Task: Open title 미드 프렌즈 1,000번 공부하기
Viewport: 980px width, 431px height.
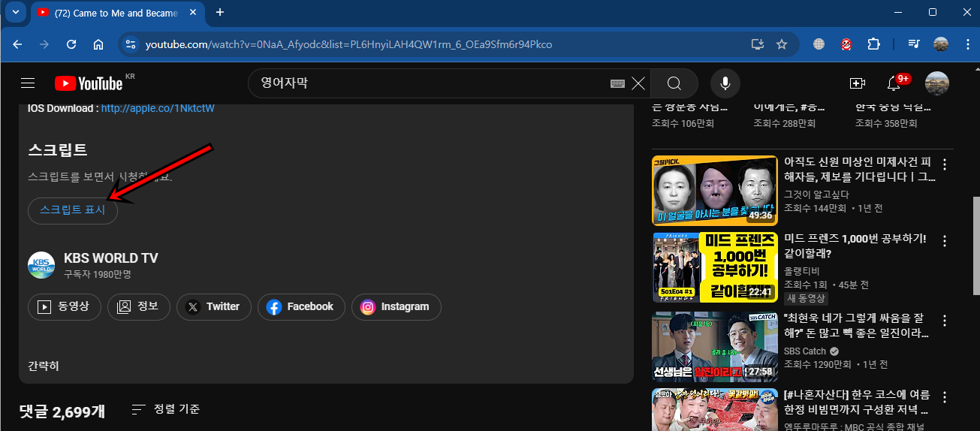Action: pyautogui.click(x=855, y=247)
